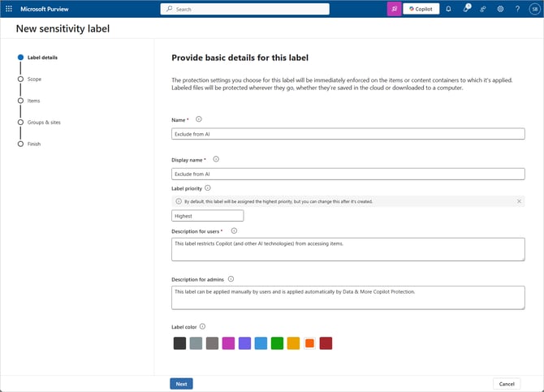Go to the Groups & sites step
The width and height of the screenshot is (544, 392).
click(x=44, y=123)
